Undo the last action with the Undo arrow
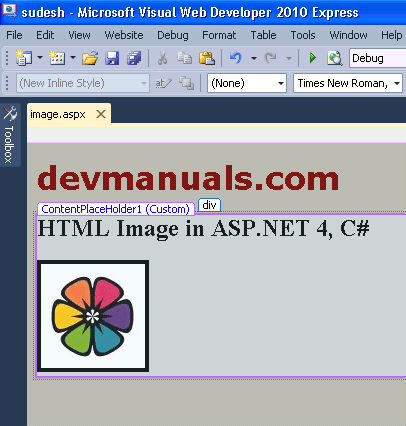This screenshot has height=426, width=406. click(x=236, y=58)
